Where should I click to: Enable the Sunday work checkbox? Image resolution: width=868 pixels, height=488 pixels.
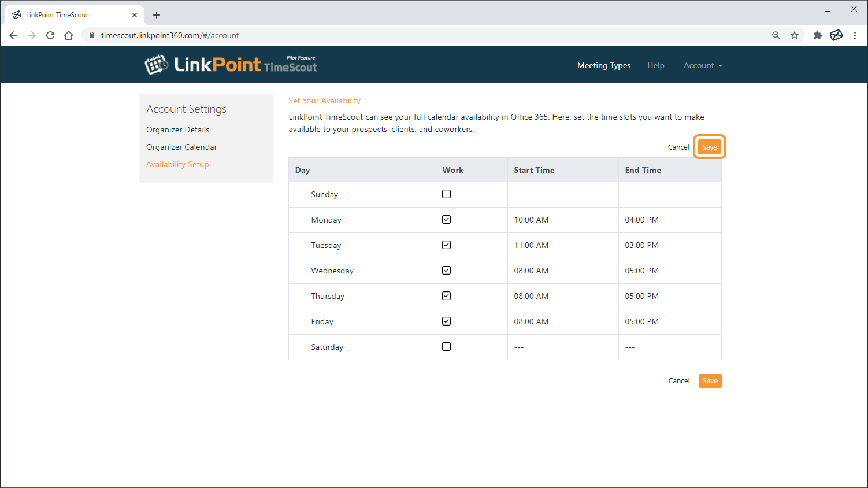(x=446, y=194)
